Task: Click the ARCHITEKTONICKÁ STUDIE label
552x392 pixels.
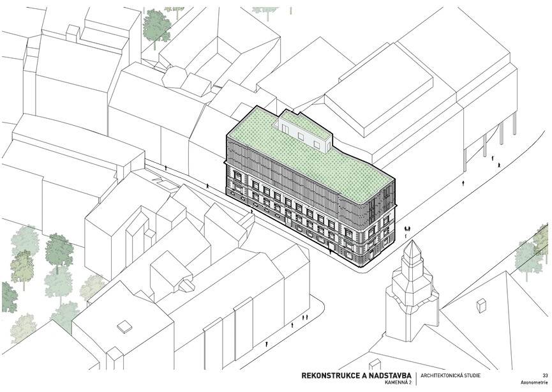Action: pyautogui.click(x=451, y=376)
